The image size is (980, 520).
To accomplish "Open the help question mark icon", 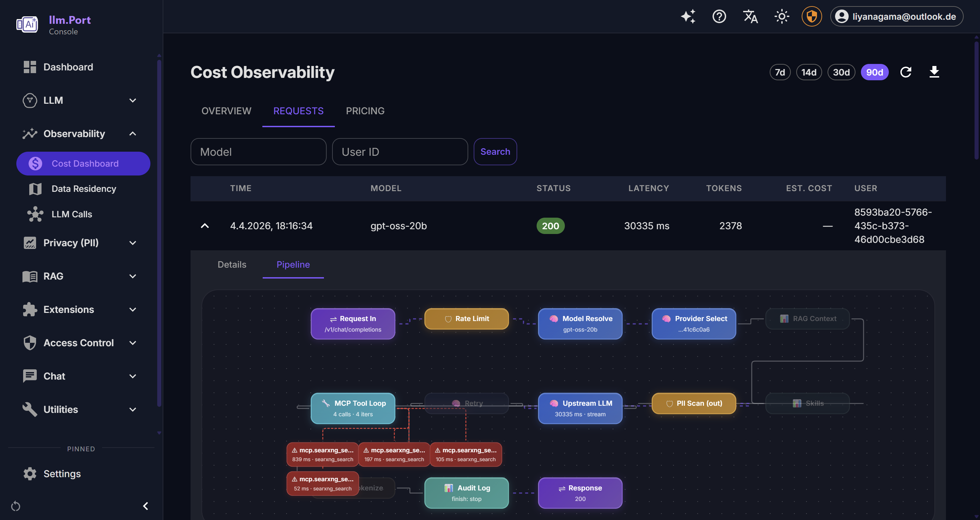I will click(719, 16).
